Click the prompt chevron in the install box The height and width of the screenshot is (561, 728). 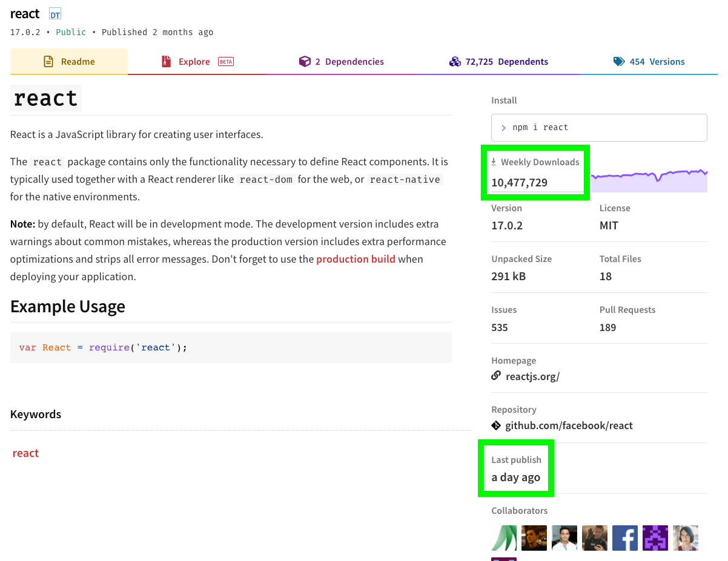pos(504,128)
